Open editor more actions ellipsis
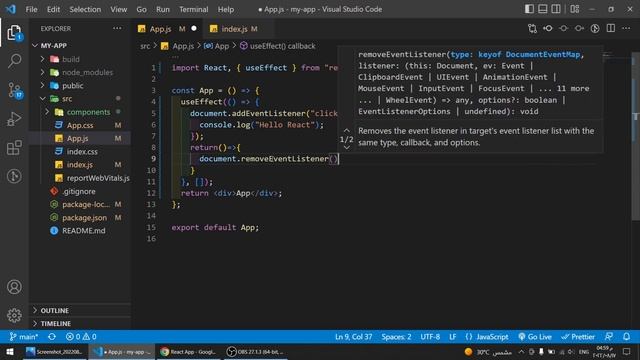This screenshot has width=640, height=360. click(626, 28)
